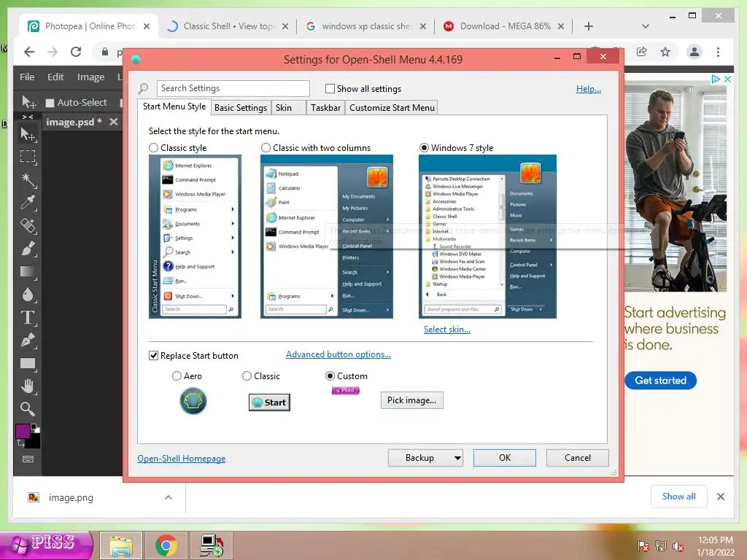Open Chrome from the taskbar
This screenshot has height=560, width=747.
(166, 545)
